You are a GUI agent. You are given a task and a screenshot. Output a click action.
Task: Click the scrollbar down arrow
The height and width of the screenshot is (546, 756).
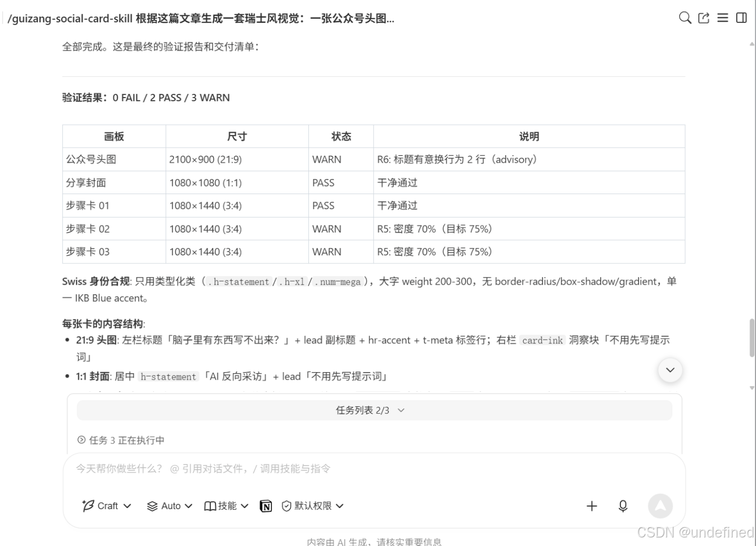[x=752, y=388]
